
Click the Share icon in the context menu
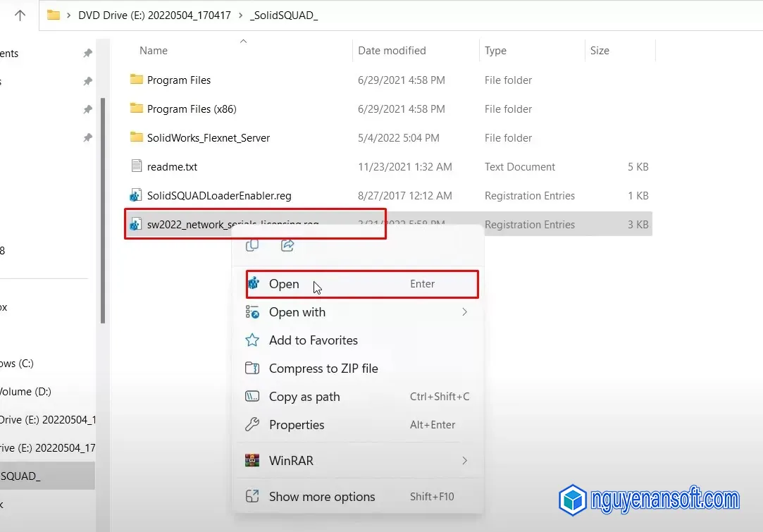click(288, 245)
